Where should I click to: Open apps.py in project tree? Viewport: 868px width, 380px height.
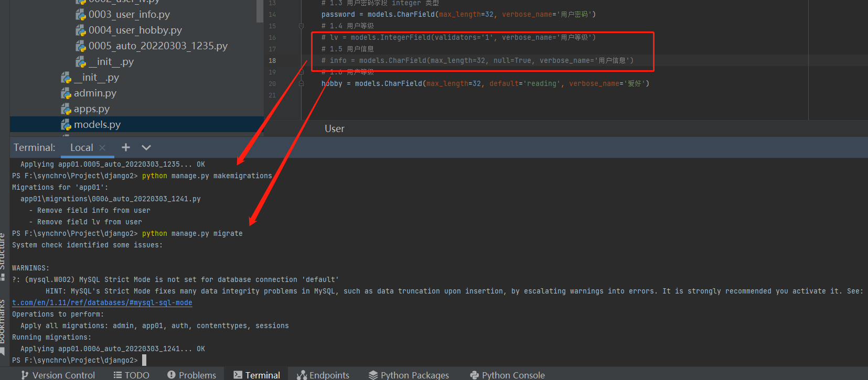tap(92, 109)
